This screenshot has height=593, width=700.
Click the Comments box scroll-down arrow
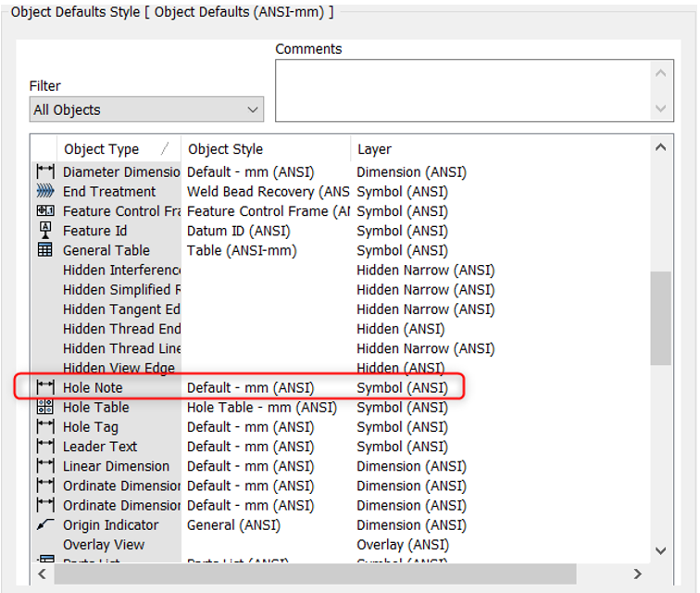[x=661, y=108]
